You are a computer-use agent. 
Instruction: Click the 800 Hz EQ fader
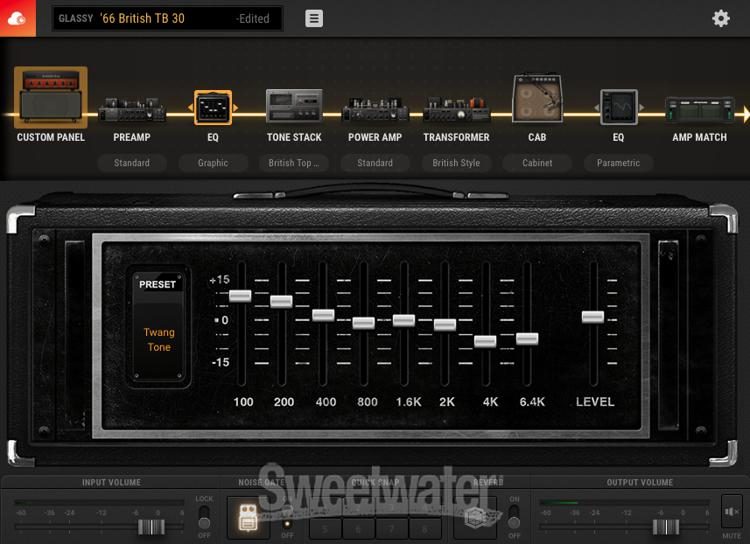click(x=364, y=322)
